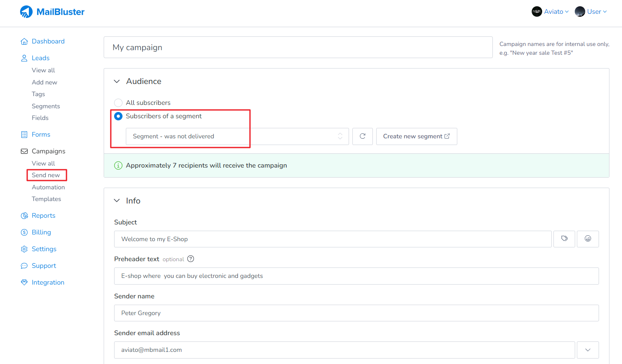Collapse the Info section chevron
The height and width of the screenshot is (364, 622).
pyautogui.click(x=117, y=201)
